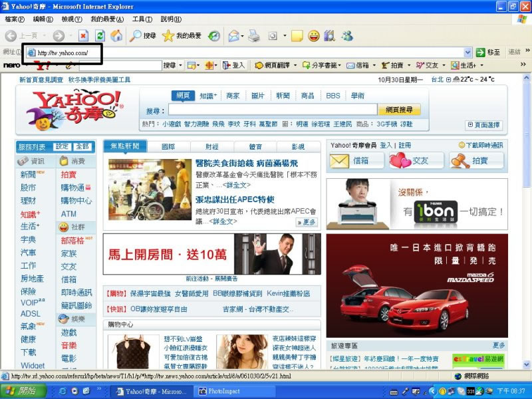This screenshot has height=399, width=532.
Task: Switch to the 體育 news tab
Action: [255, 146]
